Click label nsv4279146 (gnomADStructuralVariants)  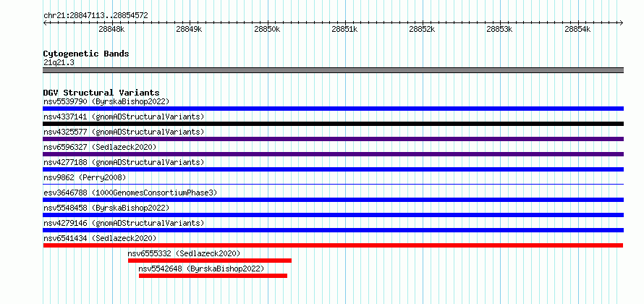click(124, 223)
